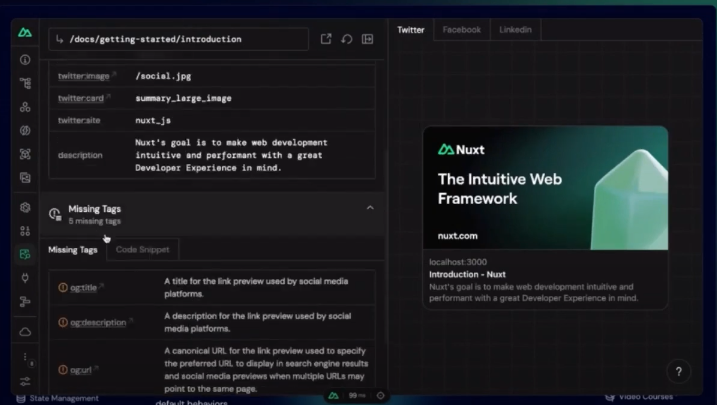Switch to the Linkedin preview tab
Screen dimensions: 717x405
point(515,30)
